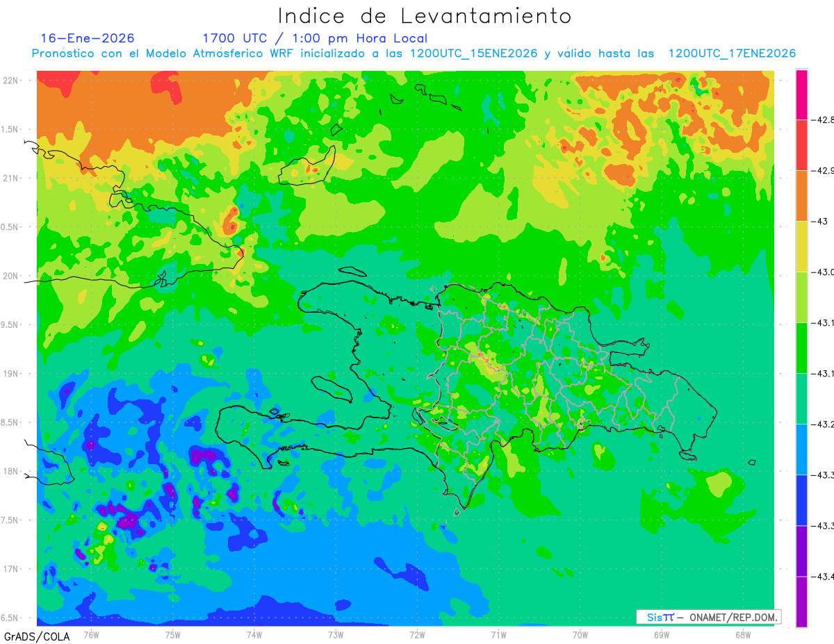Select the date text '16-Ene-2026'
This screenshot has height=644, width=834.
click(87, 38)
